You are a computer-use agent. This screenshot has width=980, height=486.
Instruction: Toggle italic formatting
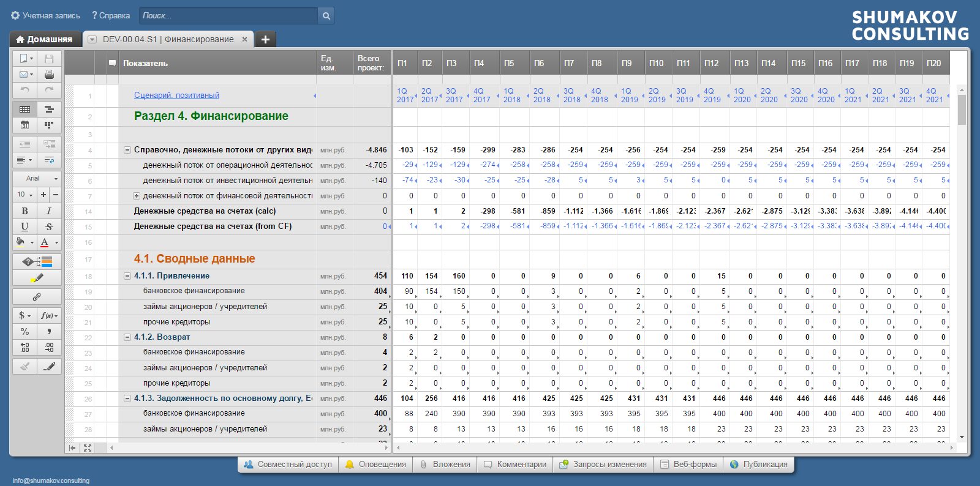pyautogui.click(x=49, y=211)
